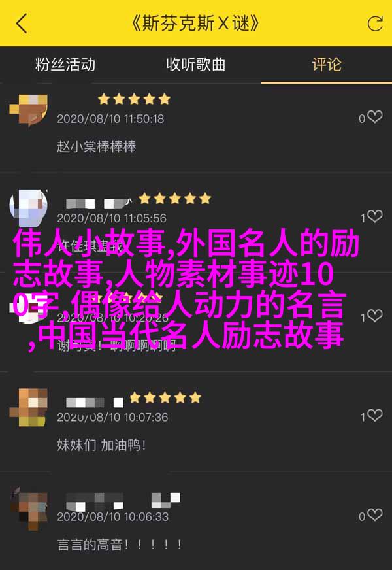Click timestamp 2020/08/10 11:50:18
This screenshot has height=570, width=392.
point(110,119)
